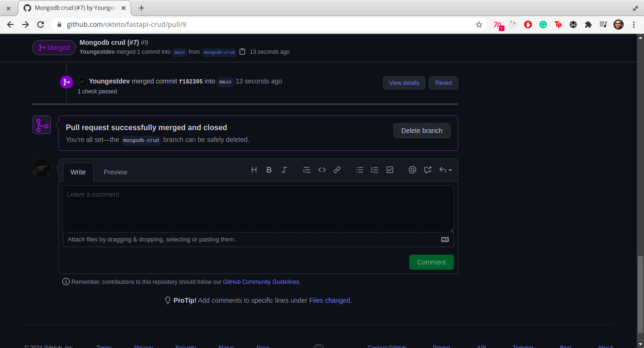Click the main label in merged commit line

click(225, 82)
